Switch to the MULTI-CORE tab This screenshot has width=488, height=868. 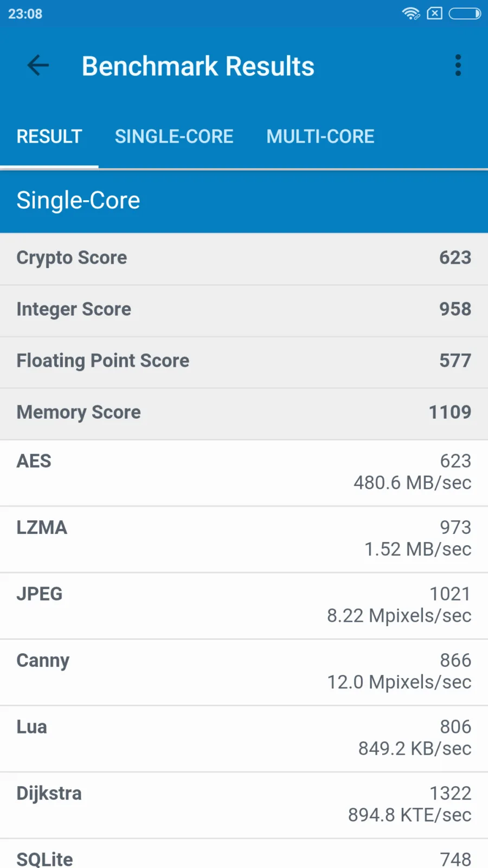[x=320, y=136]
